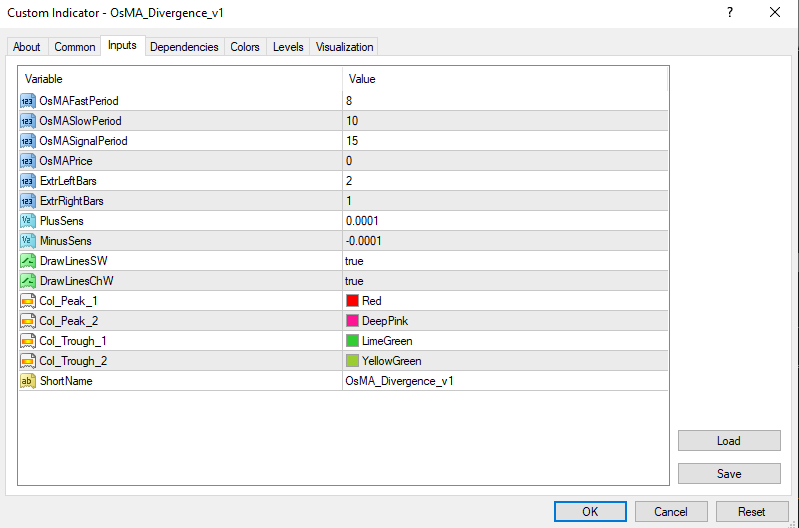The height and width of the screenshot is (528, 799).
Task: Select the icon next to Col_Trough_2
Action: click(x=28, y=361)
